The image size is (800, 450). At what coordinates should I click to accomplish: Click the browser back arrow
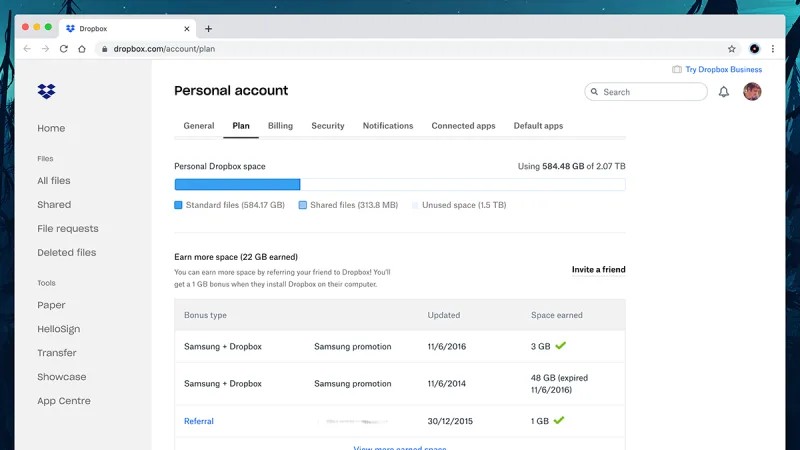pyautogui.click(x=27, y=49)
